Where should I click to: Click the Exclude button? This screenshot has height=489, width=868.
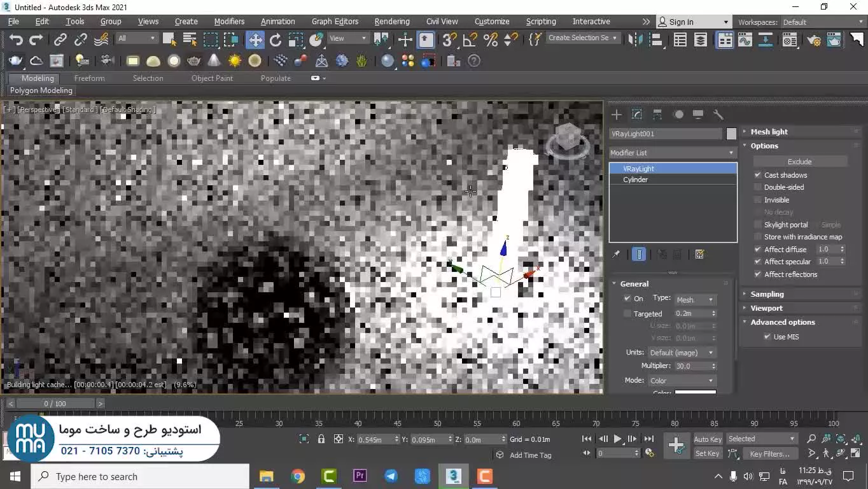[x=800, y=162]
